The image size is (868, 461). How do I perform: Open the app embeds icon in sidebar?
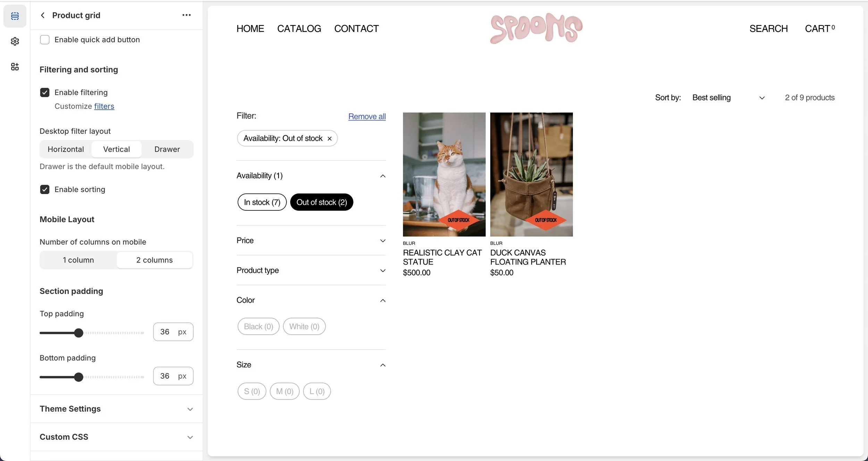click(15, 67)
